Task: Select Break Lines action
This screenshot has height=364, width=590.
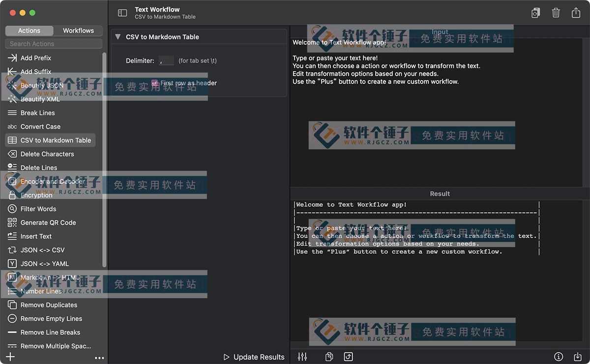Action: [x=38, y=113]
